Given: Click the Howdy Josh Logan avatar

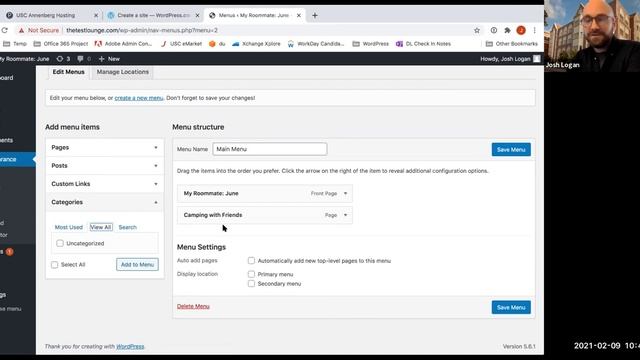Looking at the screenshot, I should click(x=537, y=59).
